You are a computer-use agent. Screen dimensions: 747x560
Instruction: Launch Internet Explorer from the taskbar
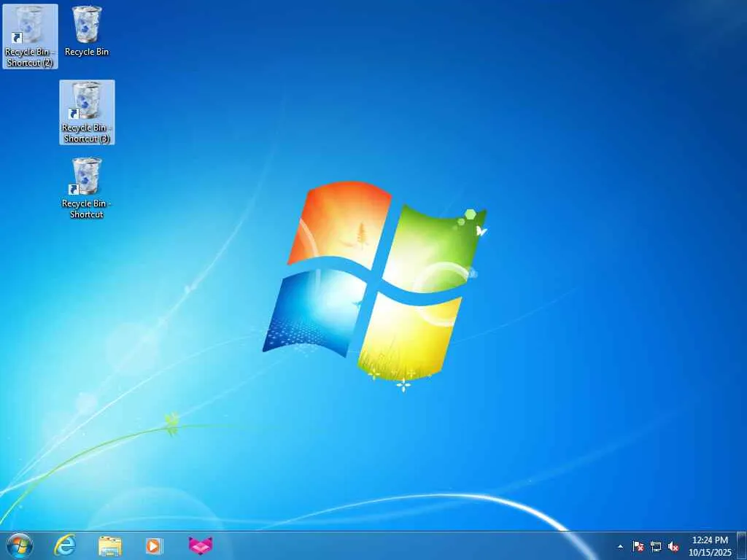click(65, 545)
